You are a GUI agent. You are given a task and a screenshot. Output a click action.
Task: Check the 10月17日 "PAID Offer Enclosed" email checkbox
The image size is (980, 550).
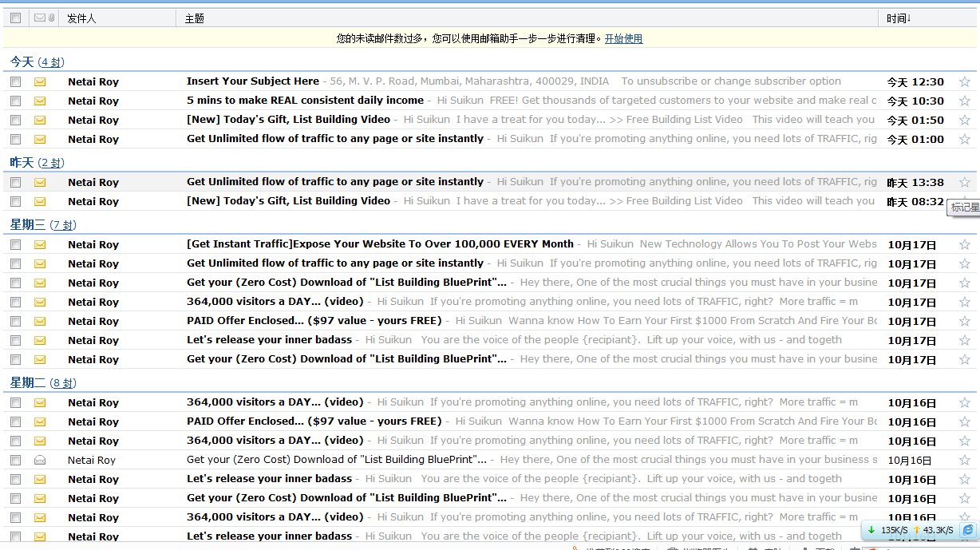coord(16,321)
